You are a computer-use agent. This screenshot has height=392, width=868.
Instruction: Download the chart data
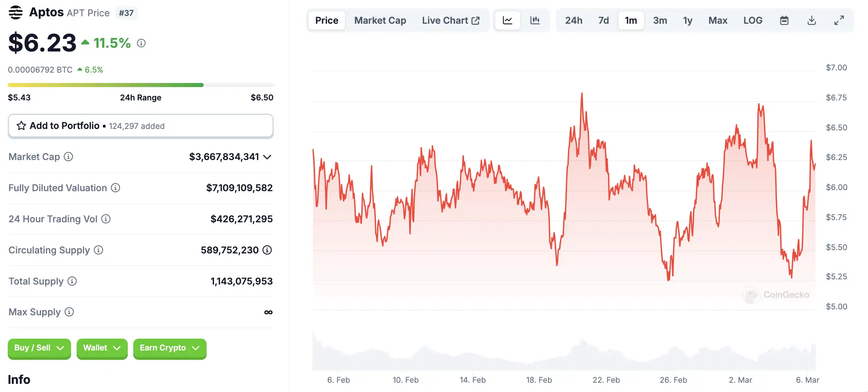[811, 20]
